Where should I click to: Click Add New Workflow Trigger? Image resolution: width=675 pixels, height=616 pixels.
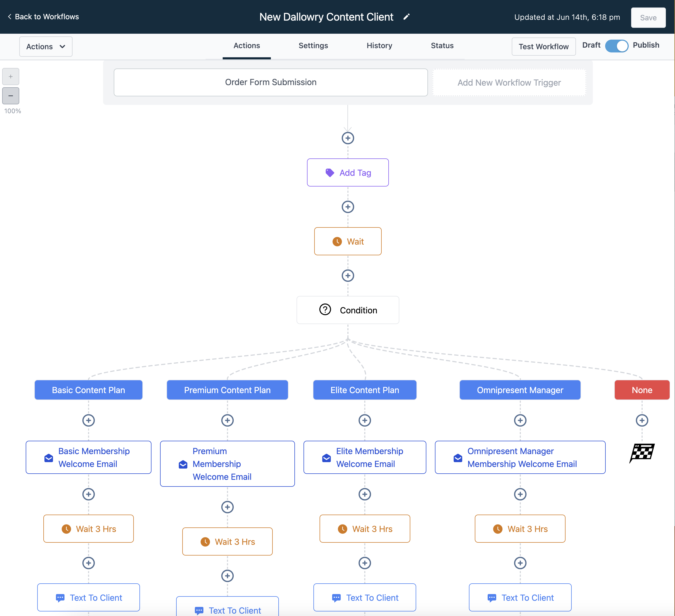(x=509, y=83)
